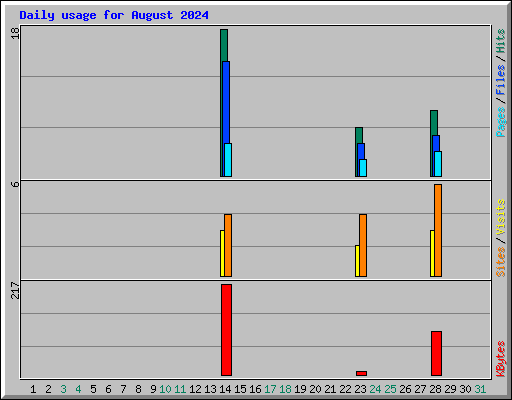Click day 14 on the x-axis

point(225,389)
